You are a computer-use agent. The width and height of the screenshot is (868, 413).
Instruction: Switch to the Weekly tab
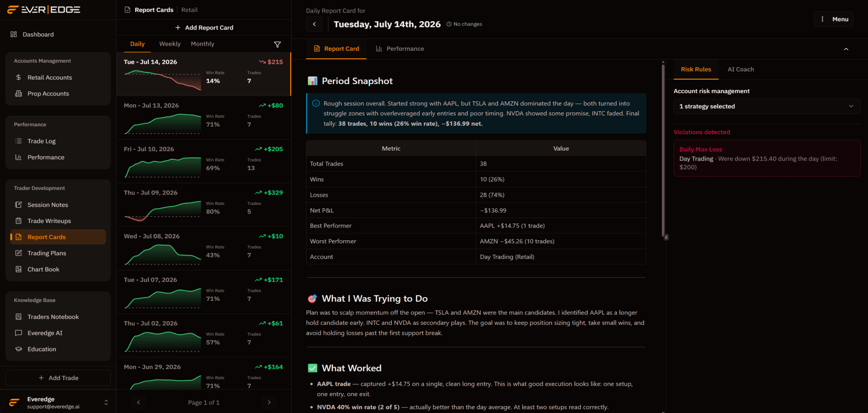170,44
